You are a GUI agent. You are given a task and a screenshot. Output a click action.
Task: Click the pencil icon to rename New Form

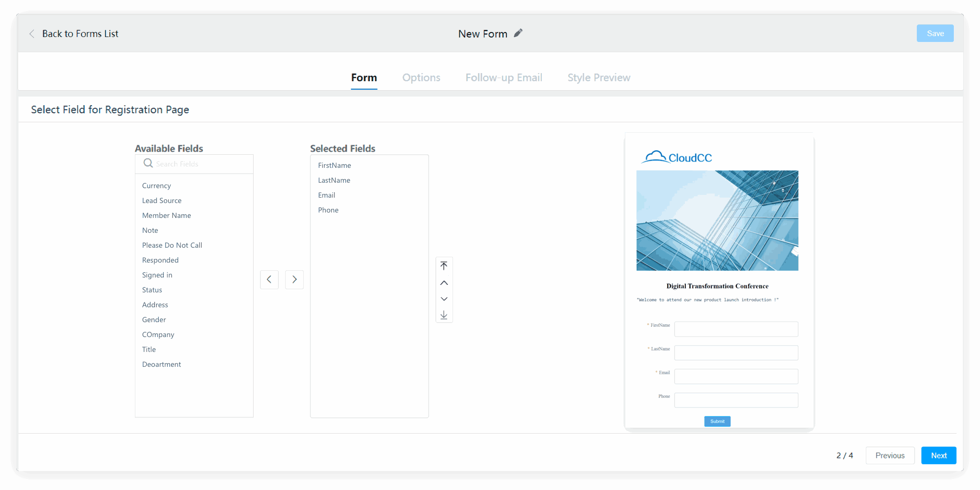click(x=518, y=33)
